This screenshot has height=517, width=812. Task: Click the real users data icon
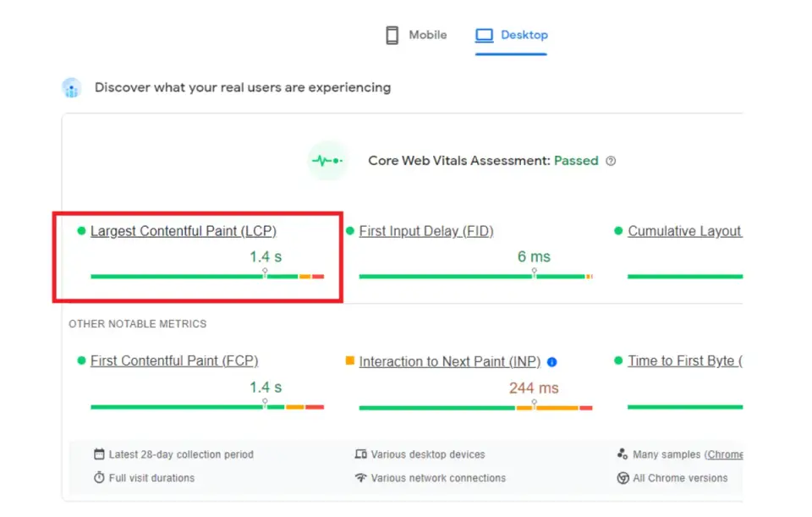pyautogui.click(x=71, y=87)
